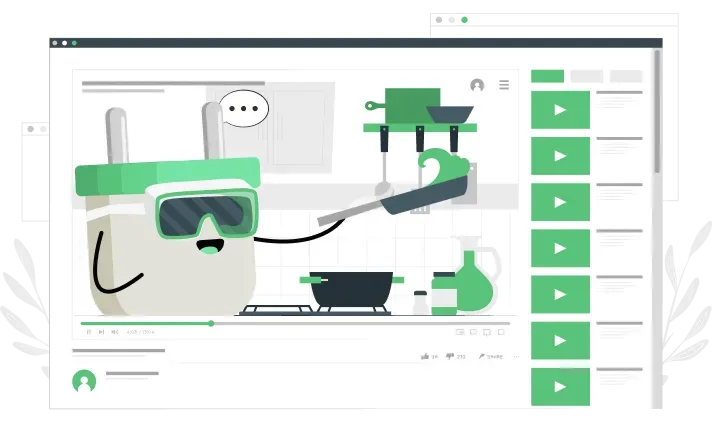Click the green progress knob on the seek bar

coord(211,323)
